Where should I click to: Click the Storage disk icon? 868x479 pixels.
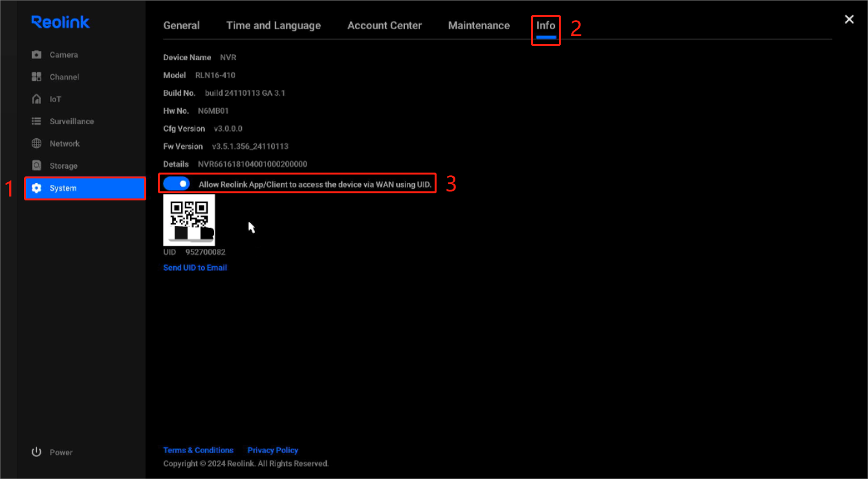point(37,165)
